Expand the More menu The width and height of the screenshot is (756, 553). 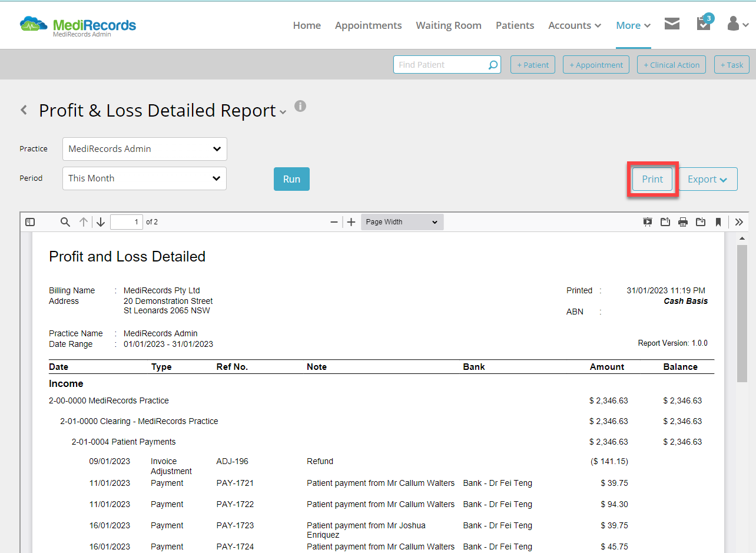(x=634, y=25)
